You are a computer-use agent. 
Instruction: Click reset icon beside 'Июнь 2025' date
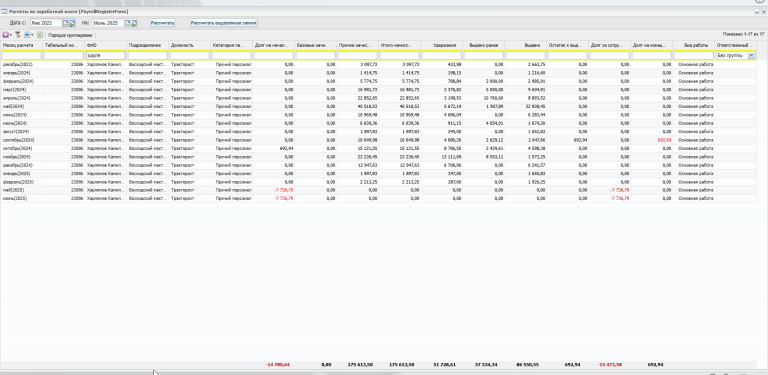click(134, 23)
